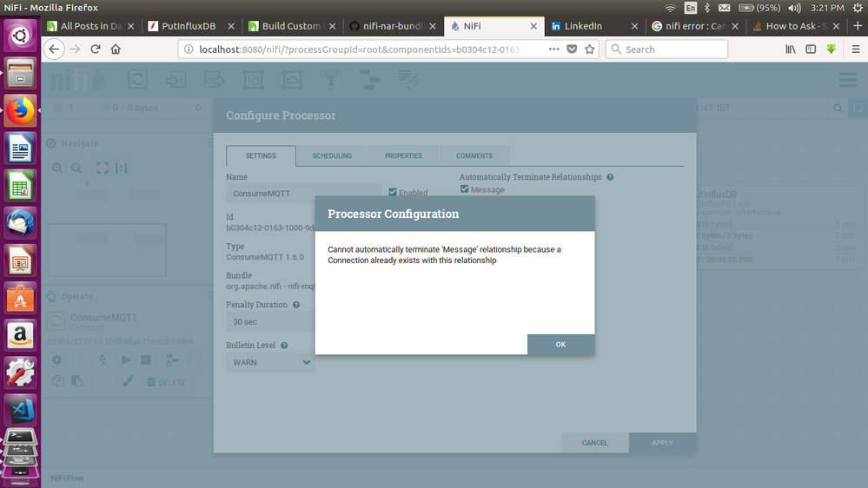This screenshot has width=868, height=488.
Task: Click the NiFi Processor toolbar icon
Action: point(137,80)
